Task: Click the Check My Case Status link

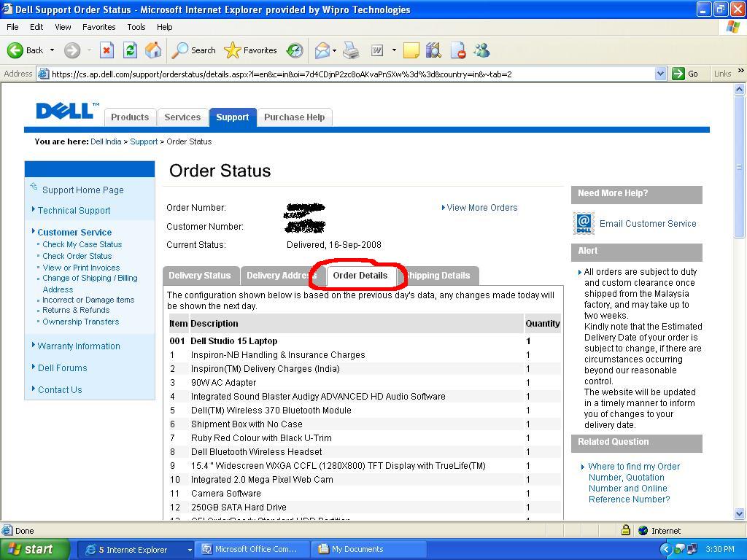Action: point(82,244)
